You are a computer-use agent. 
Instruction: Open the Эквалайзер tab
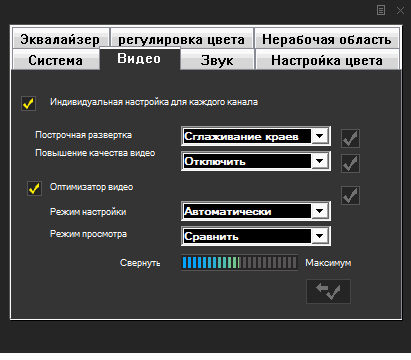[x=61, y=39]
